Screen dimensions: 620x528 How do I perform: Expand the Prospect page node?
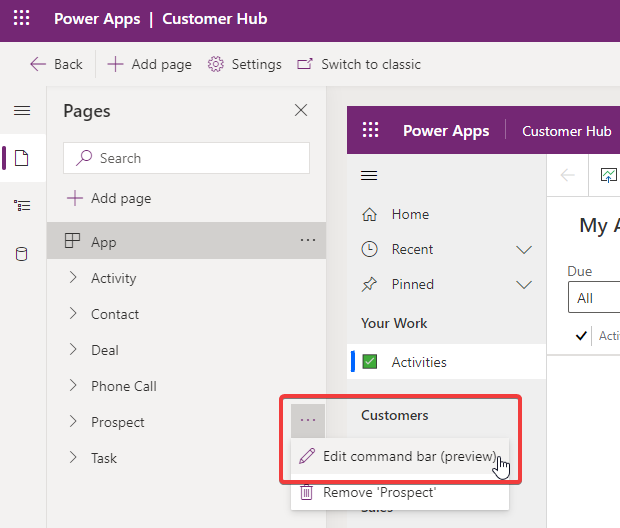point(73,422)
